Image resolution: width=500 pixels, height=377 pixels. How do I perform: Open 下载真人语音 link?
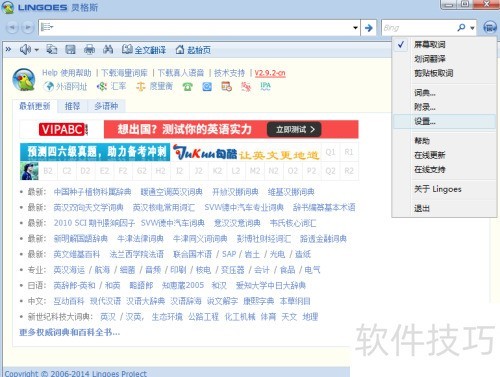coord(181,73)
